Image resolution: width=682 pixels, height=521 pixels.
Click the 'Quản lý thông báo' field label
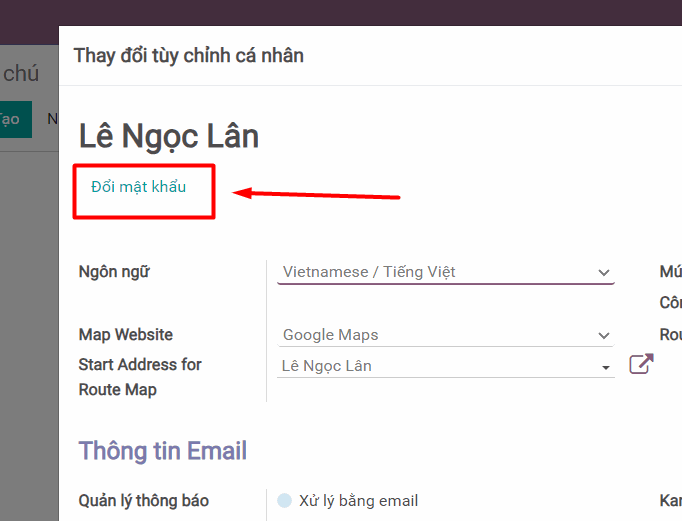pyautogui.click(x=144, y=500)
